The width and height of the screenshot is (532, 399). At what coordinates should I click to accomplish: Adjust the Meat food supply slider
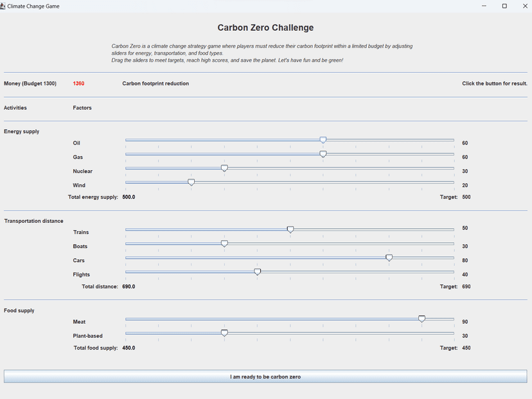coord(421,318)
